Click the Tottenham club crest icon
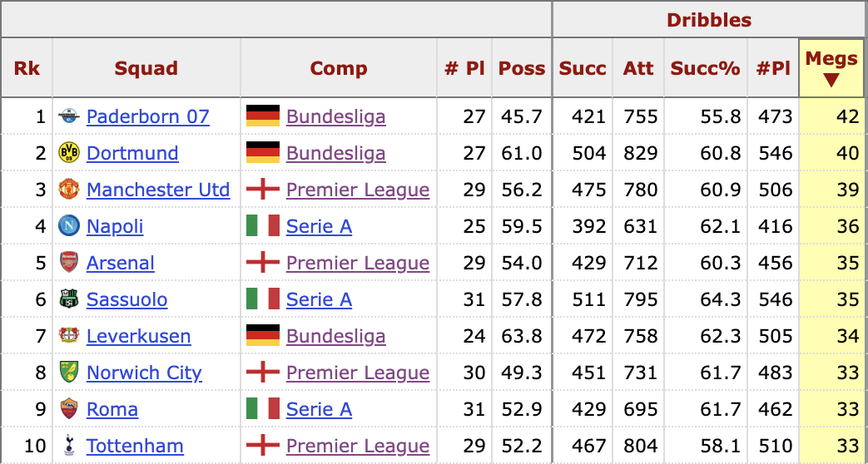Viewport: 868px width, 464px height. point(68,446)
